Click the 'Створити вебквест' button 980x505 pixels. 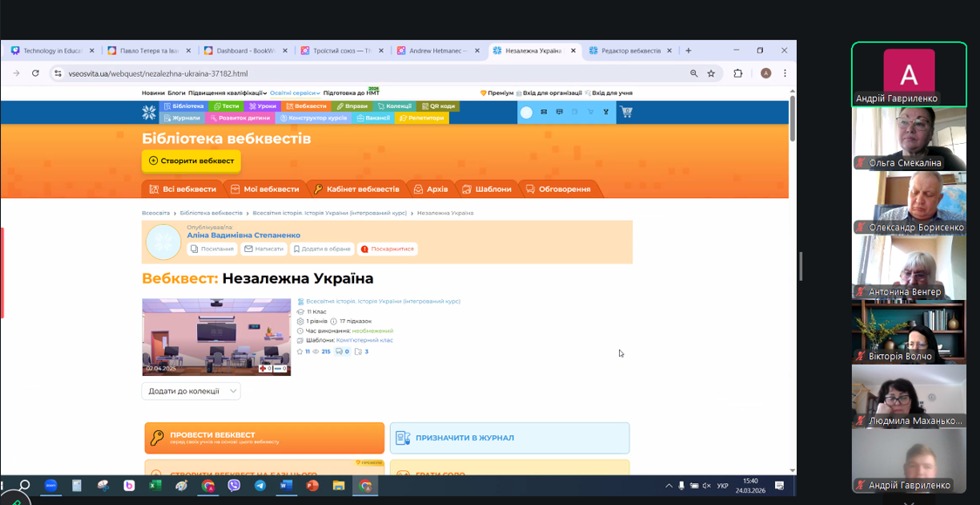pos(191,160)
